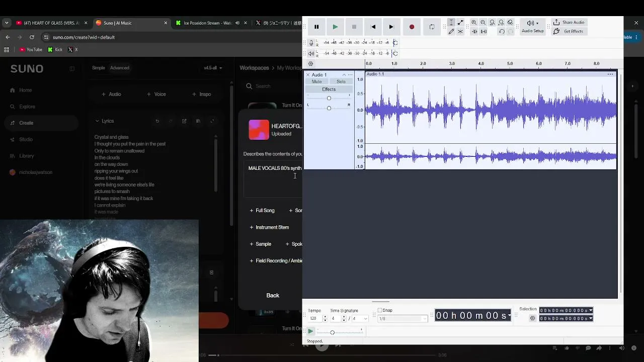Click the Get Effects button

point(568,31)
